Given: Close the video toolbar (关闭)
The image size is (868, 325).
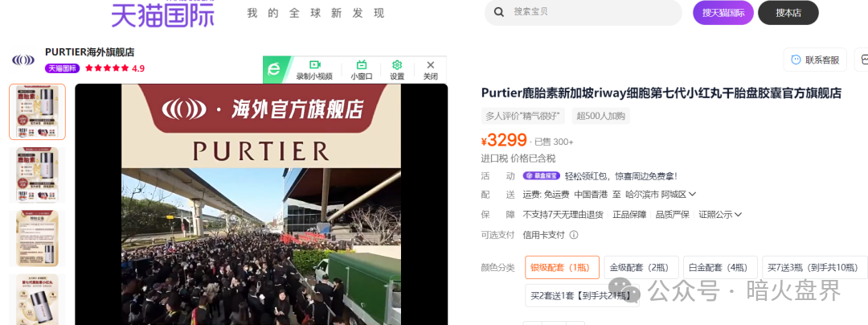Looking at the screenshot, I should click(x=431, y=69).
